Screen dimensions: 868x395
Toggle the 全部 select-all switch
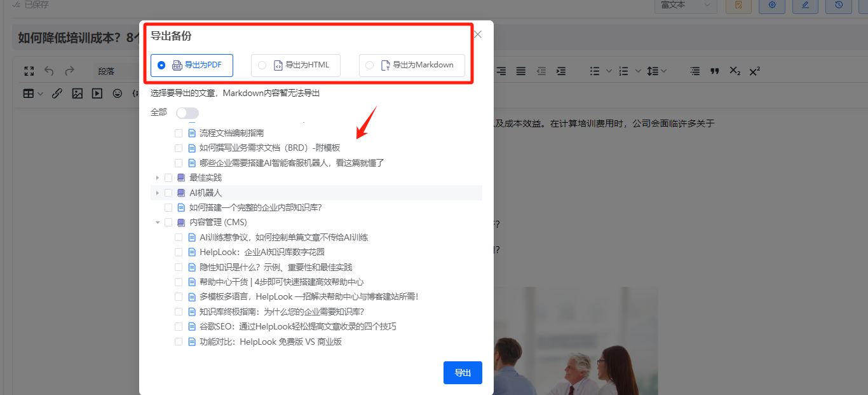tap(187, 113)
